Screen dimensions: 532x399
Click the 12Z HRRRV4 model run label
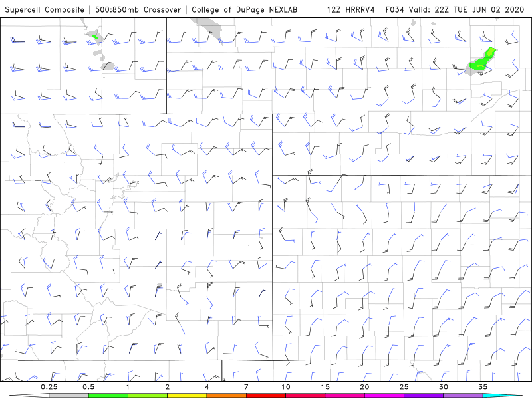click(351, 9)
